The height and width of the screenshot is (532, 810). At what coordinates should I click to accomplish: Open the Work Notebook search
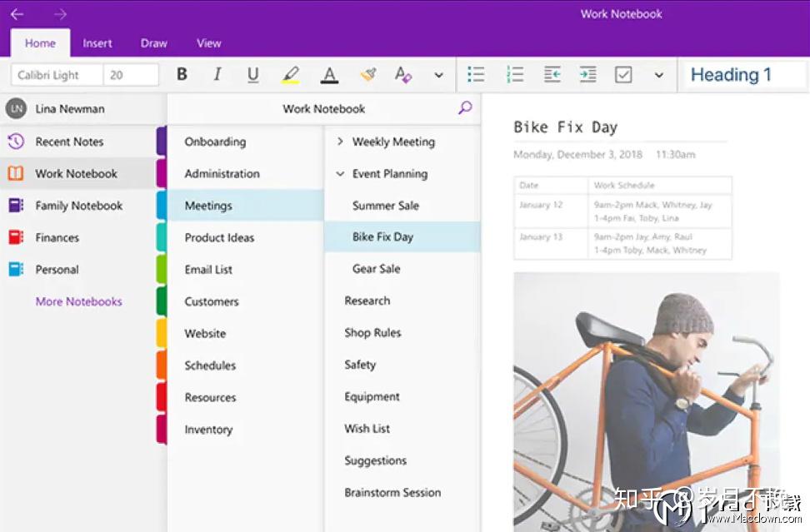pos(465,108)
